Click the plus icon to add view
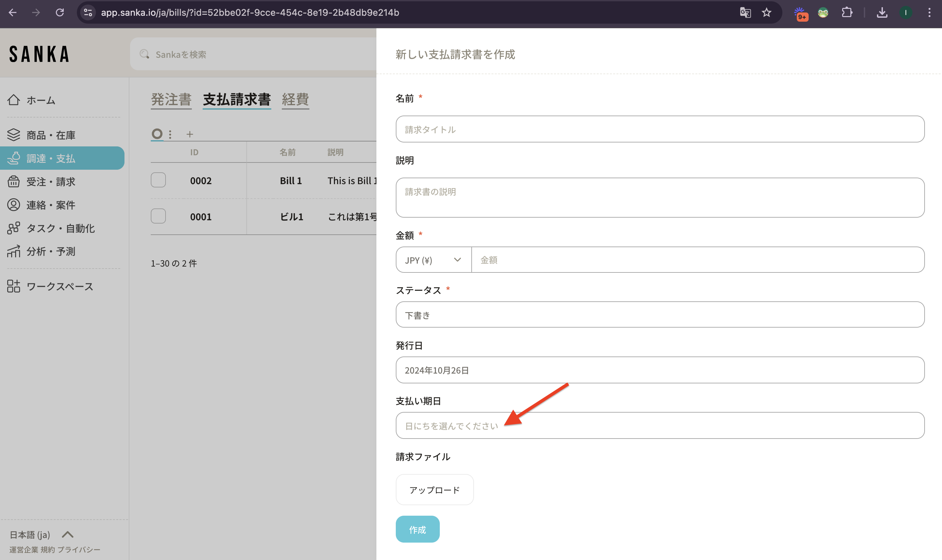 (x=190, y=134)
